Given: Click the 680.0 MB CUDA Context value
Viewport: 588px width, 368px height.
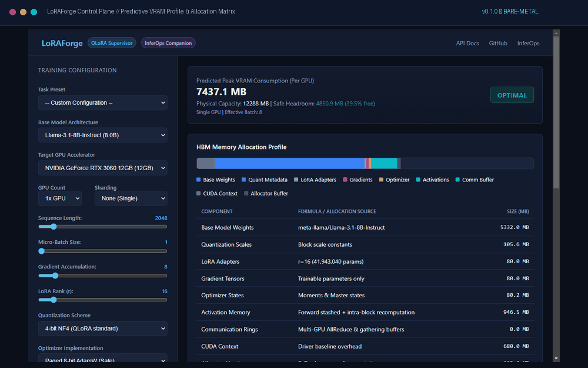Looking at the screenshot, I should pyautogui.click(x=516, y=346).
